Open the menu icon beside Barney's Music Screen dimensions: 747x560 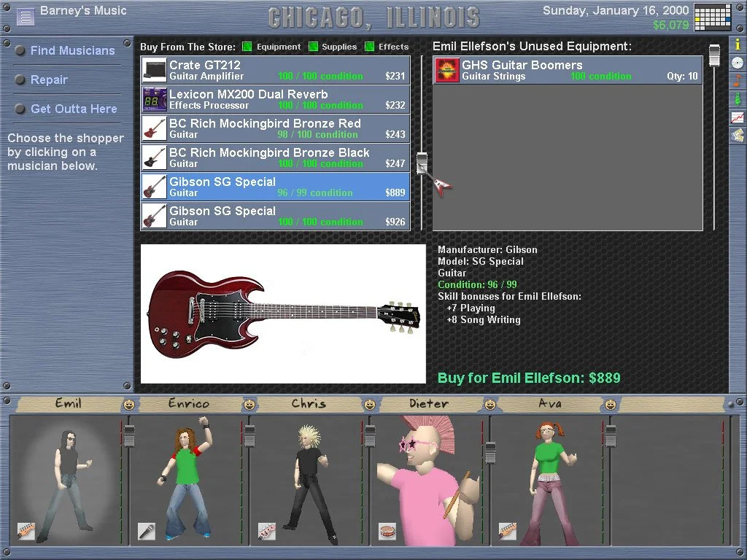[26, 16]
